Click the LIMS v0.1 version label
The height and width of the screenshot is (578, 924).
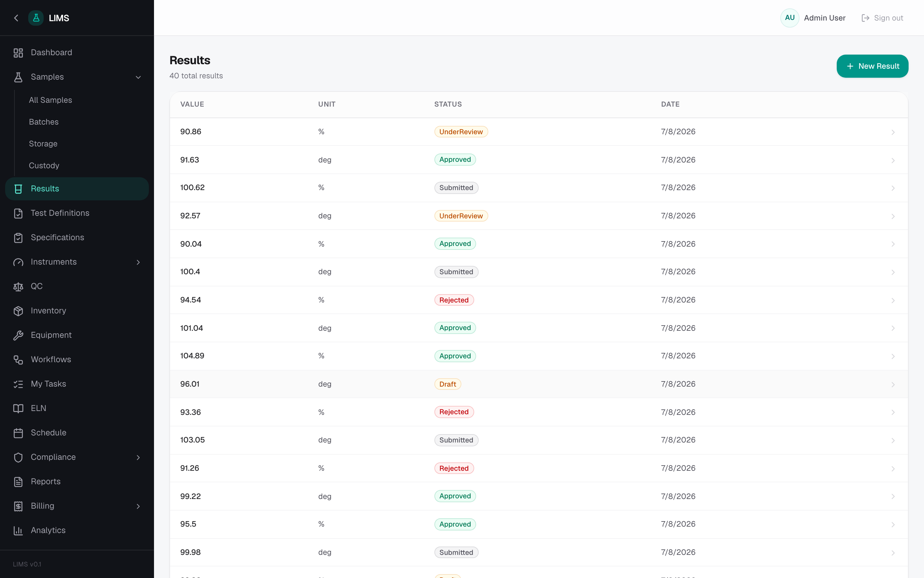27,564
